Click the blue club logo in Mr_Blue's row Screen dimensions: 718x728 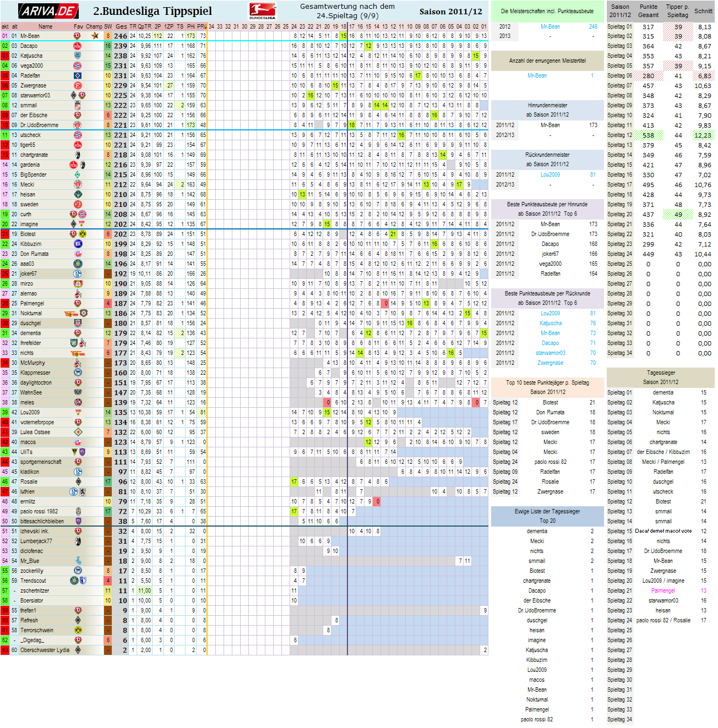tap(77, 561)
